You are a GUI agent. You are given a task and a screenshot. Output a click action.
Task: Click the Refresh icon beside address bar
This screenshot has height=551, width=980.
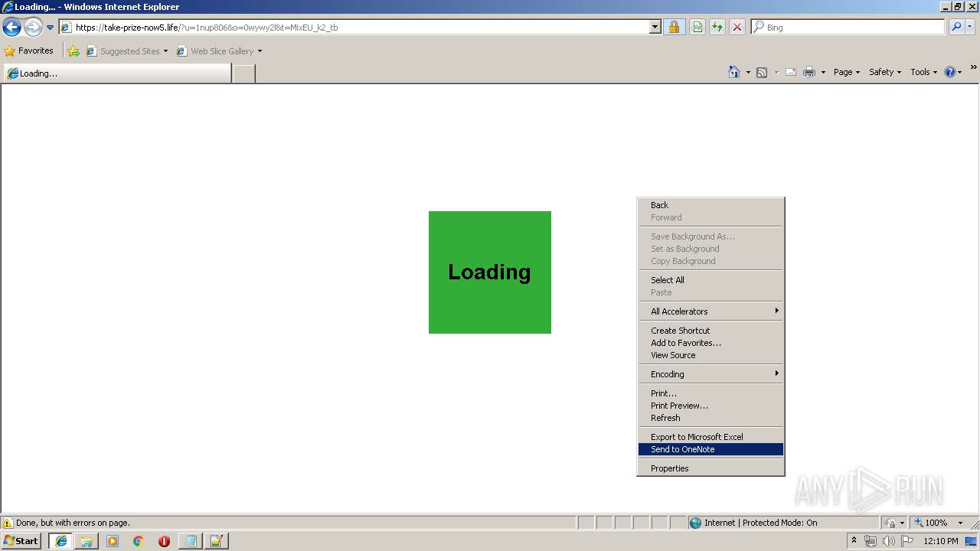[x=717, y=28]
